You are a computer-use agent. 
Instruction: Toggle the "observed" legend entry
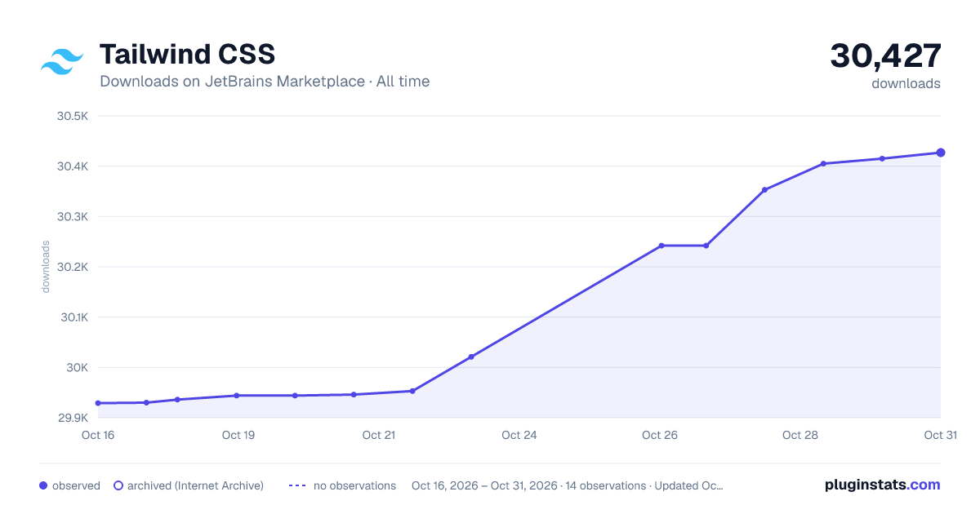(x=70, y=485)
